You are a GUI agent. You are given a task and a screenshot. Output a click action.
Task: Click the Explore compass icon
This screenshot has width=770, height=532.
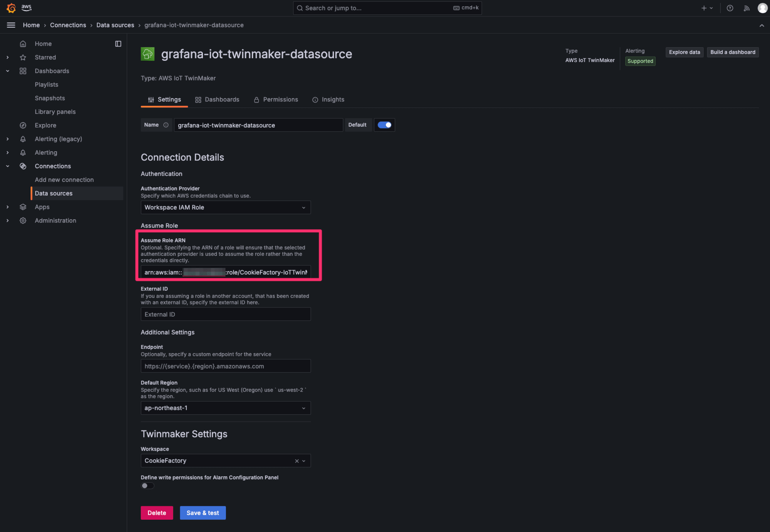(x=23, y=125)
